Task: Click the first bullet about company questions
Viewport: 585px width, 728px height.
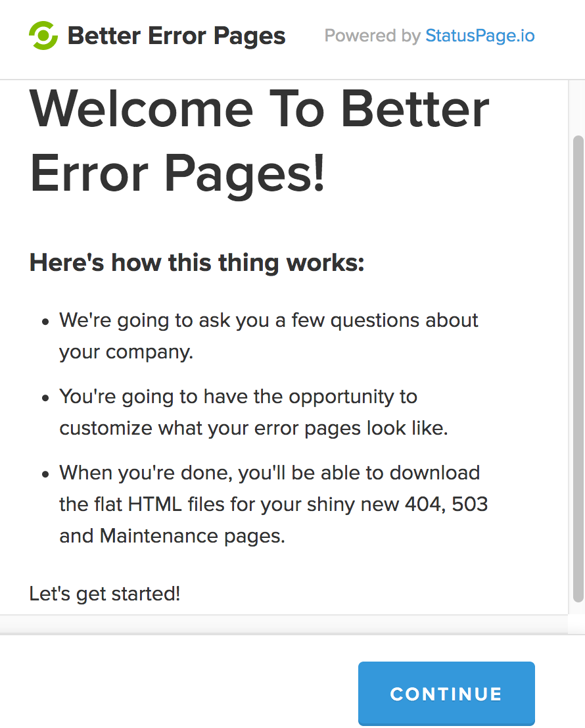Action: 269,335
